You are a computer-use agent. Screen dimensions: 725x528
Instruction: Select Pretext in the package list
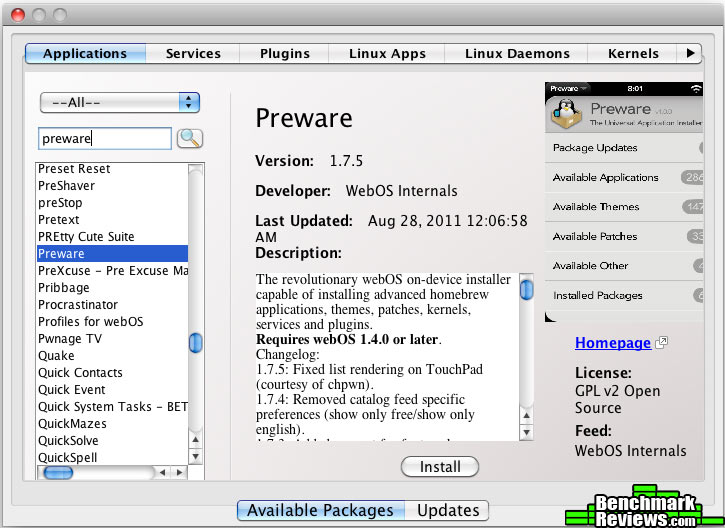[x=112, y=220]
